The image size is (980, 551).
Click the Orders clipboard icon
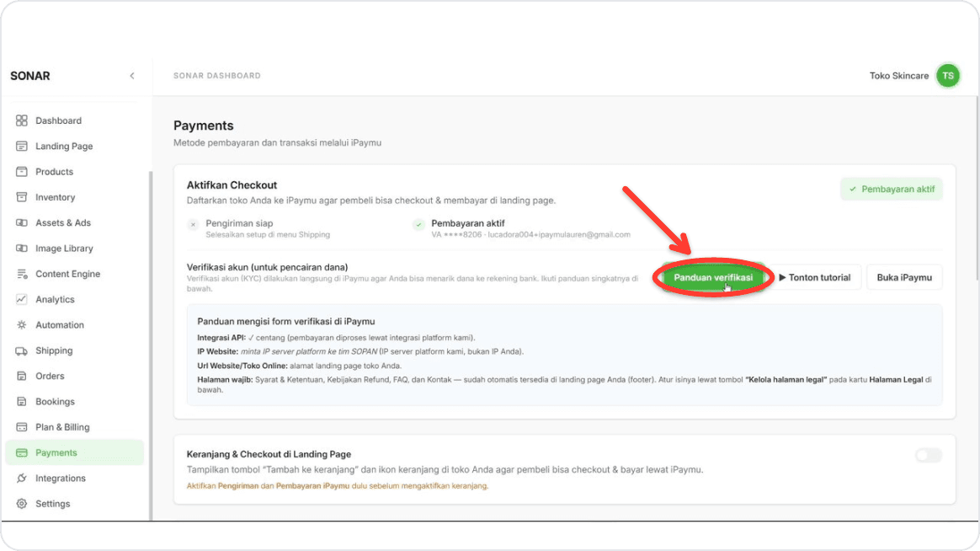click(x=22, y=376)
